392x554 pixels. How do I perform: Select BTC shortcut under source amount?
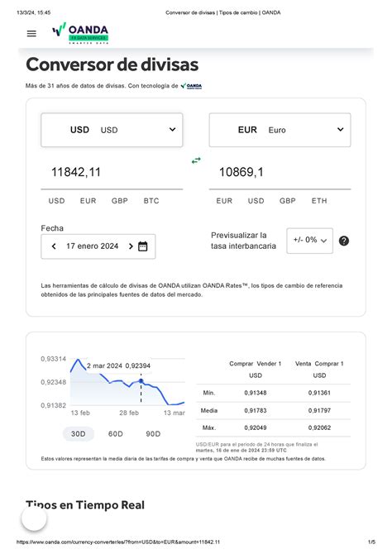coord(151,201)
